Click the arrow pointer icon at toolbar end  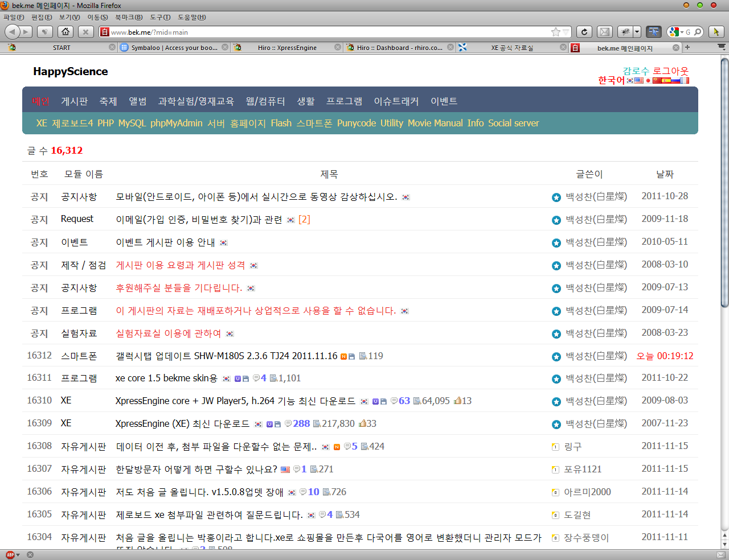coord(716,32)
